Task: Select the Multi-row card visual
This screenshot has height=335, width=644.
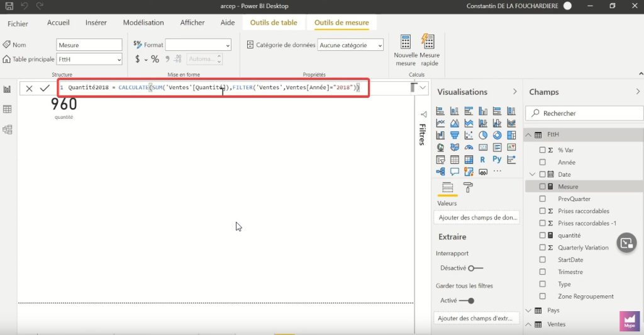Action: (x=497, y=147)
